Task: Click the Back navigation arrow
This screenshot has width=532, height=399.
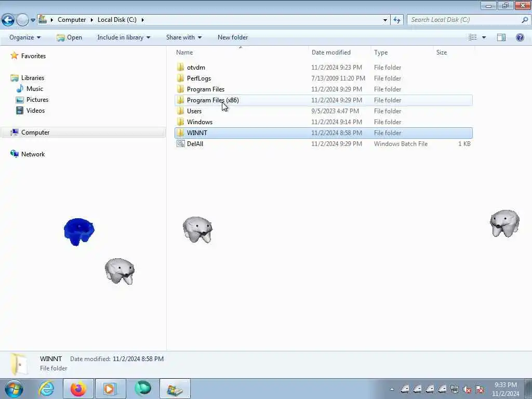Action: [x=8, y=20]
